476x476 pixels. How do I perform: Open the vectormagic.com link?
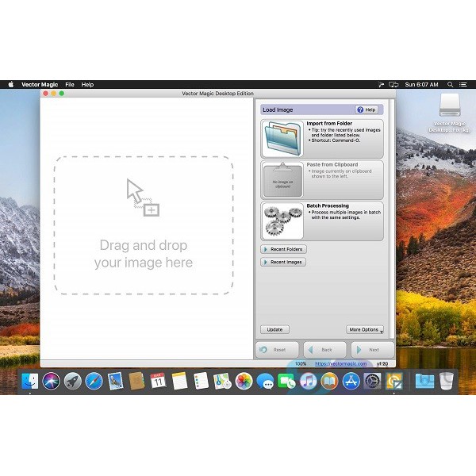point(340,363)
